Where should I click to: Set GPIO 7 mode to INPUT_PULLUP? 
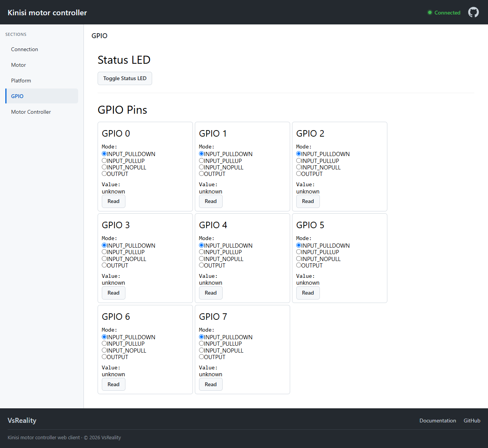(x=202, y=343)
